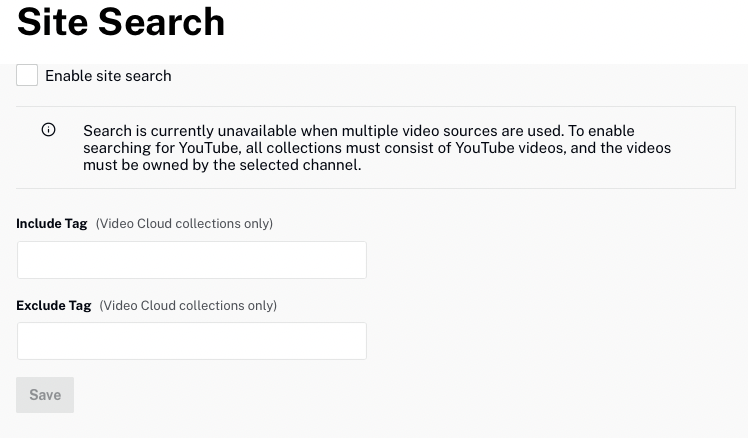Click into the Include Tag text field
Image resolution: width=748 pixels, height=438 pixels.
pyautogui.click(x=192, y=260)
